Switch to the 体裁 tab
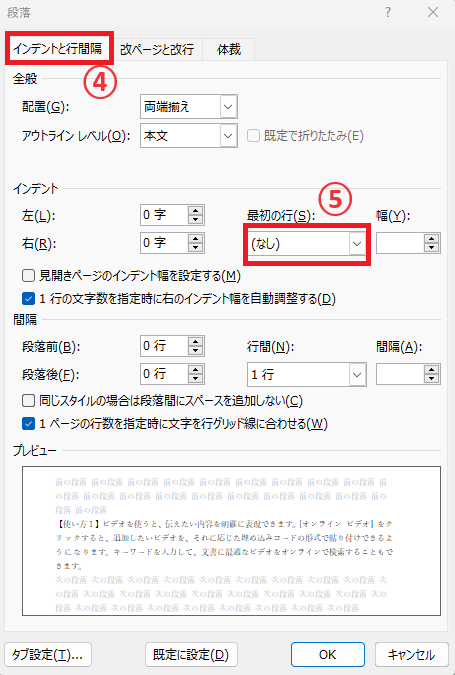The image size is (455, 675). click(x=229, y=50)
